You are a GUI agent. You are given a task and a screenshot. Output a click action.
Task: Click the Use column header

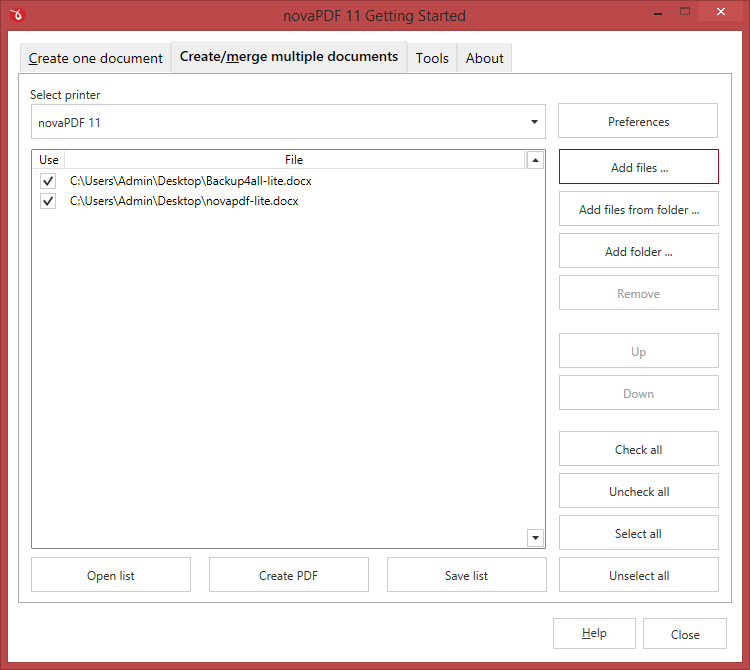(49, 160)
